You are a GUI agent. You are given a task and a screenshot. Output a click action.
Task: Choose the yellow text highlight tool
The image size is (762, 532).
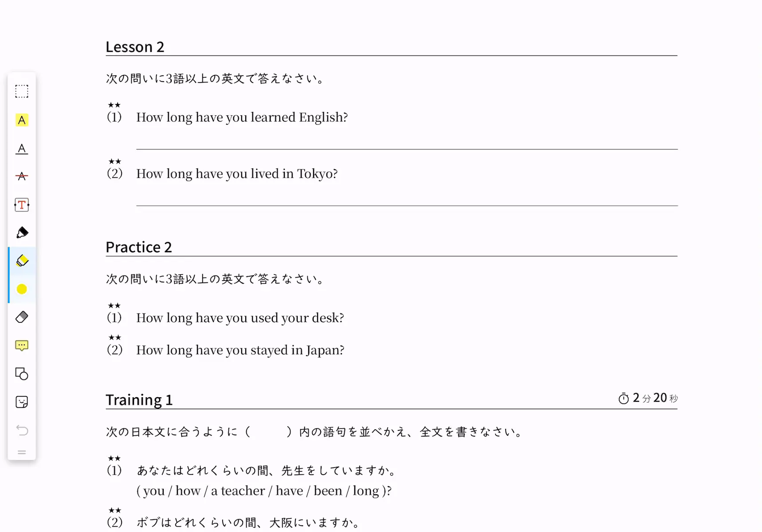pyautogui.click(x=22, y=120)
